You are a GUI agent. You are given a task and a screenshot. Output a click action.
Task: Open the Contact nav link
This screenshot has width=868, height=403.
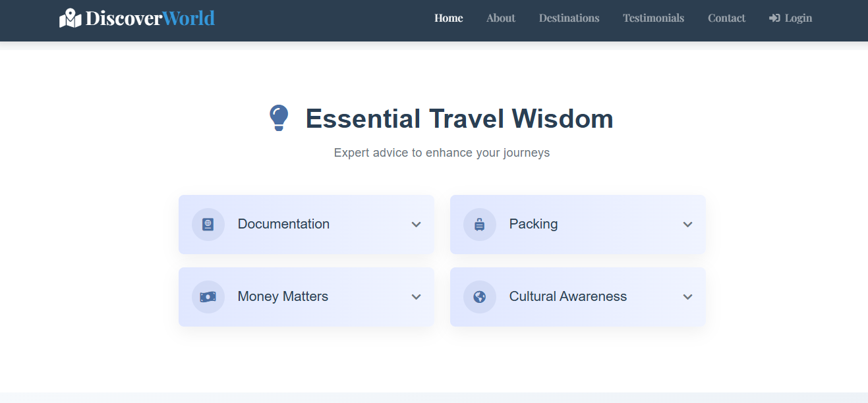(x=726, y=18)
